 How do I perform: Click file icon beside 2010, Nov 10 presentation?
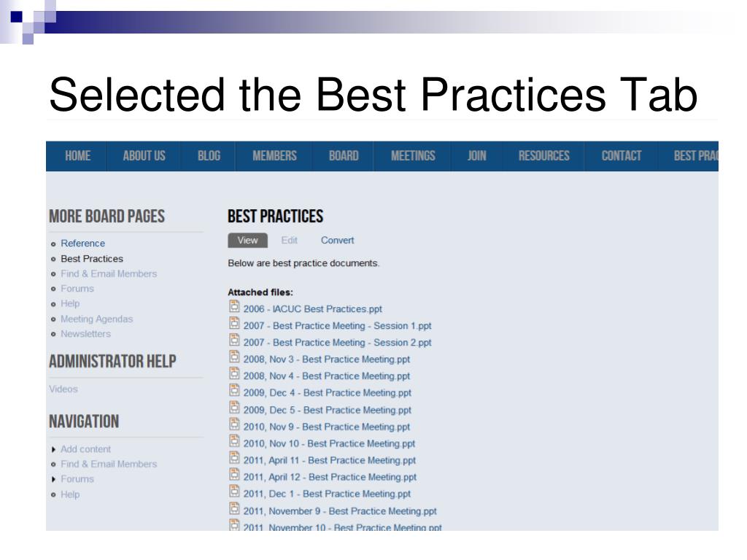click(x=234, y=441)
